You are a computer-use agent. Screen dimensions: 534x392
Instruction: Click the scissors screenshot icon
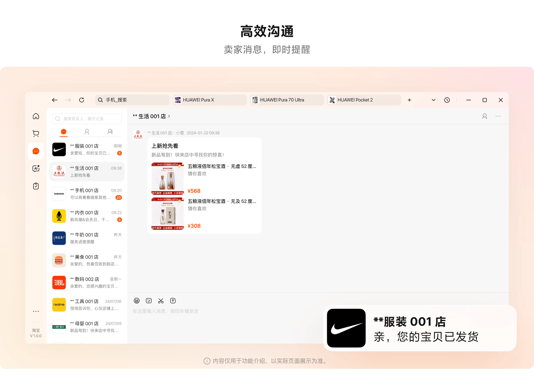click(161, 301)
